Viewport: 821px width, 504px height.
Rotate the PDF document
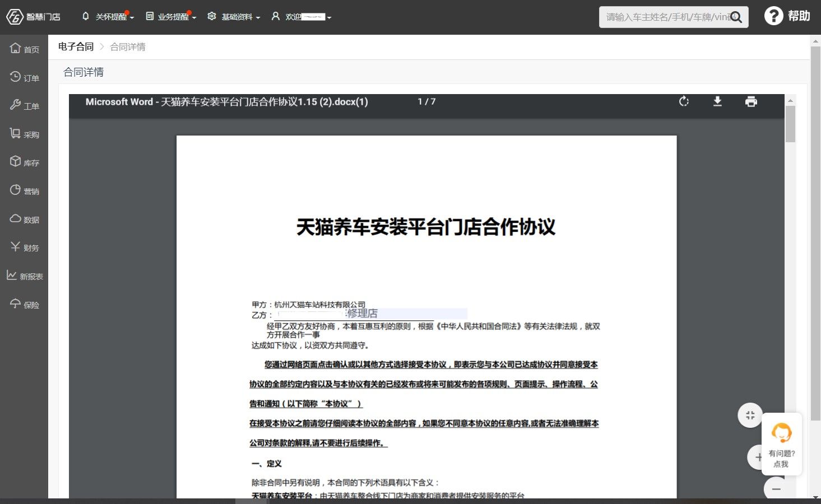coord(684,101)
